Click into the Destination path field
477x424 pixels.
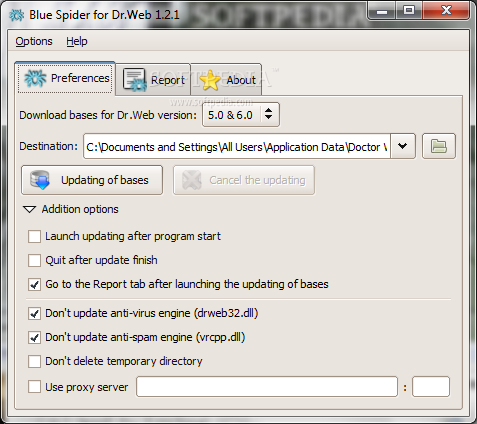click(237, 146)
